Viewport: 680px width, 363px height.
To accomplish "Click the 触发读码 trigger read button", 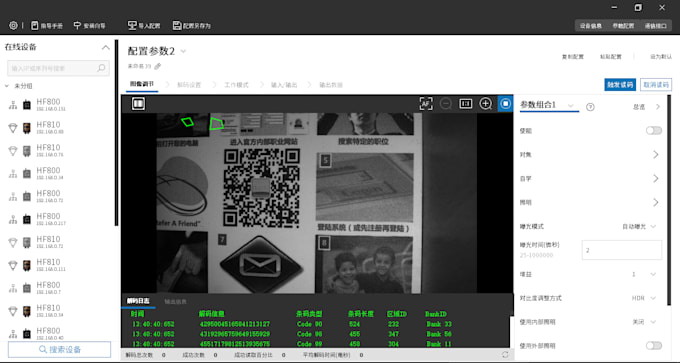I will click(x=620, y=85).
